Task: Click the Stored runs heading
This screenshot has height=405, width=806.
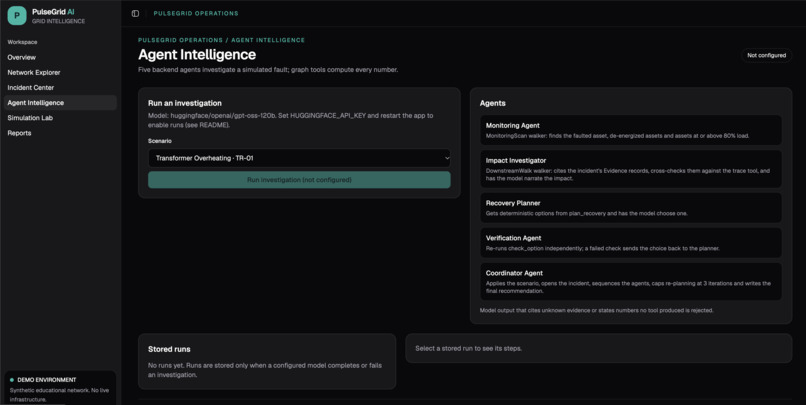Action: pyautogui.click(x=169, y=349)
